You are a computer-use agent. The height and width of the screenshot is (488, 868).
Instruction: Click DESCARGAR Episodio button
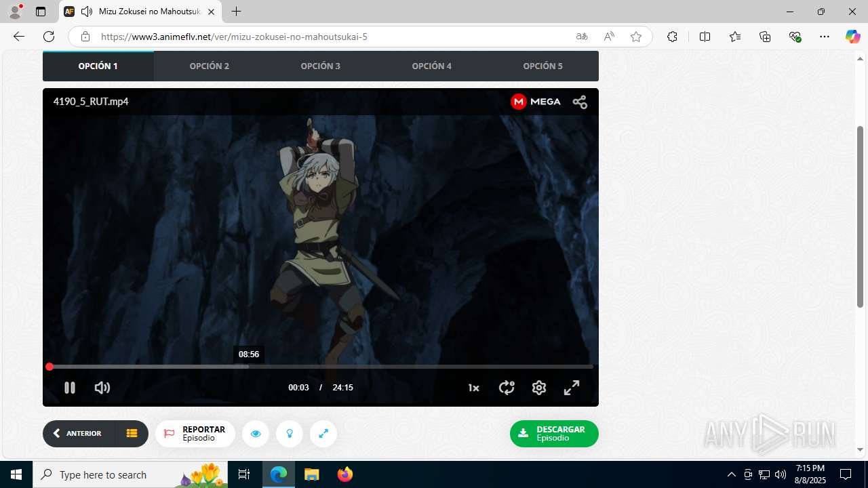[x=554, y=434]
